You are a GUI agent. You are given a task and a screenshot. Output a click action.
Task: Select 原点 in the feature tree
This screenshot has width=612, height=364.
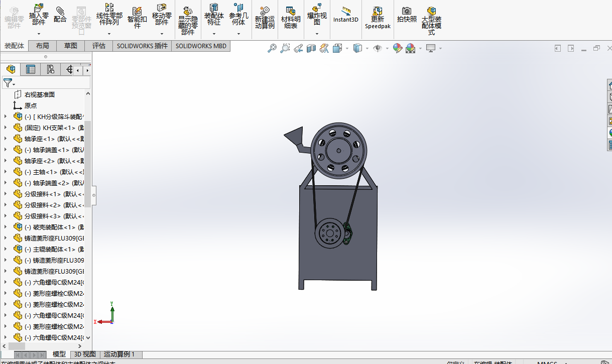31,105
